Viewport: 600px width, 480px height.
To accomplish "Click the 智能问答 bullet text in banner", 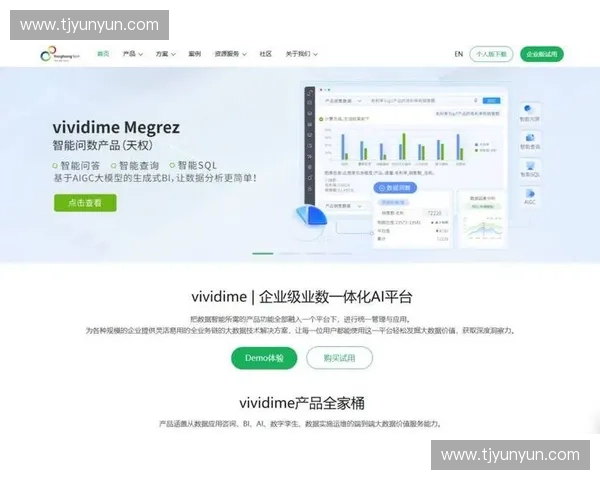I will pyautogui.click(x=80, y=165).
